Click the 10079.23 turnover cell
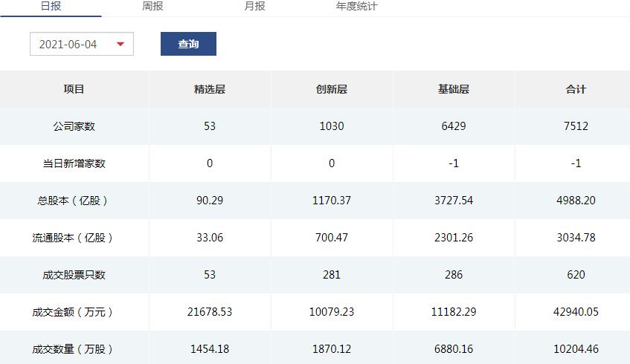 [x=332, y=312]
